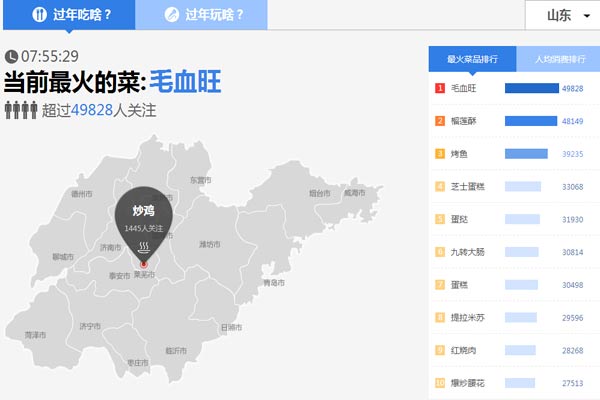This screenshot has height=400, width=600.
Task: Select 青岛市 on the map
Action: point(273,283)
